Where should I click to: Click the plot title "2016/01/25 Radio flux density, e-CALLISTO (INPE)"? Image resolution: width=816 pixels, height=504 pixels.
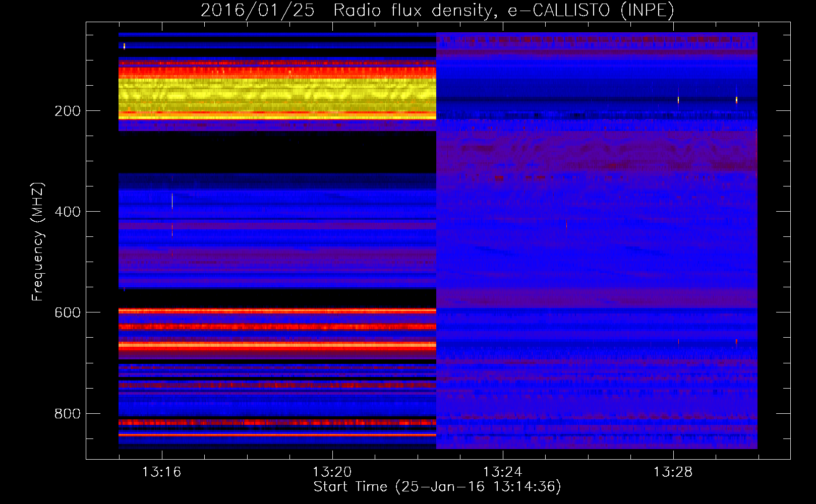tap(437, 10)
